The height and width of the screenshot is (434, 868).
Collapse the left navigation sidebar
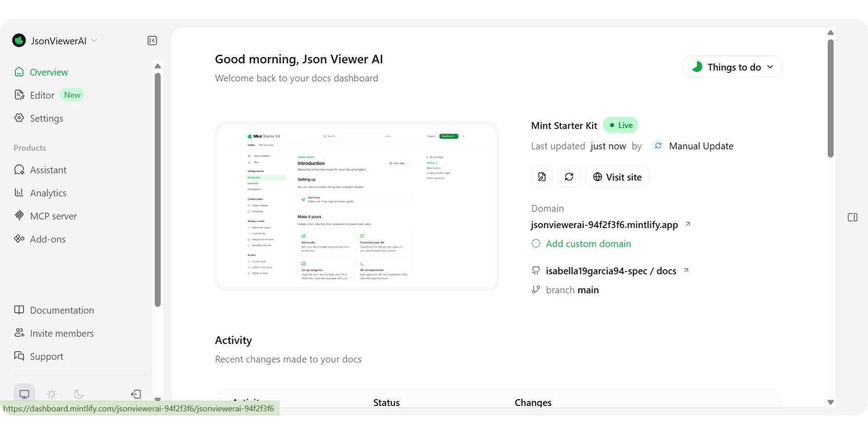(152, 41)
